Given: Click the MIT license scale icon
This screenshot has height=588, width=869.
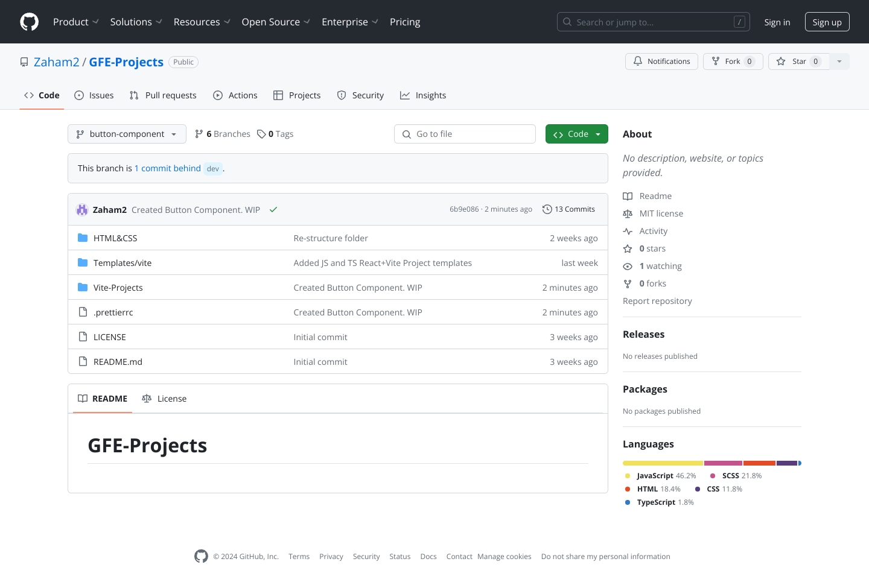Looking at the screenshot, I should (628, 213).
